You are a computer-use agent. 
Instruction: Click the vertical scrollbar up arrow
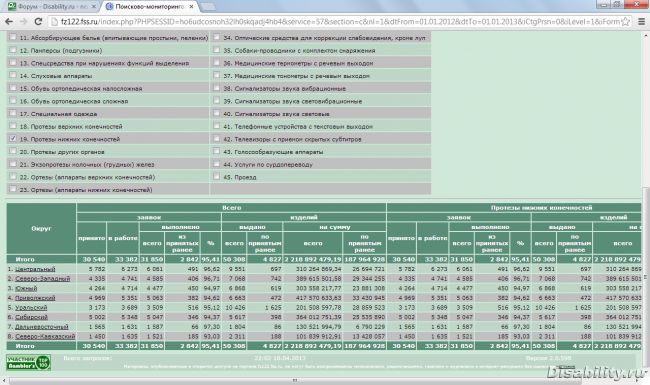pos(646,36)
